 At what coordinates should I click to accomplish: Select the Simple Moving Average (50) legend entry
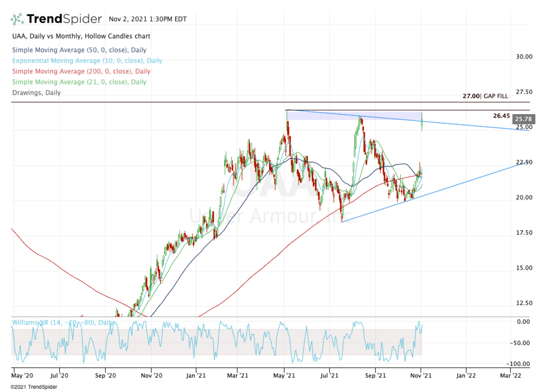point(79,50)
